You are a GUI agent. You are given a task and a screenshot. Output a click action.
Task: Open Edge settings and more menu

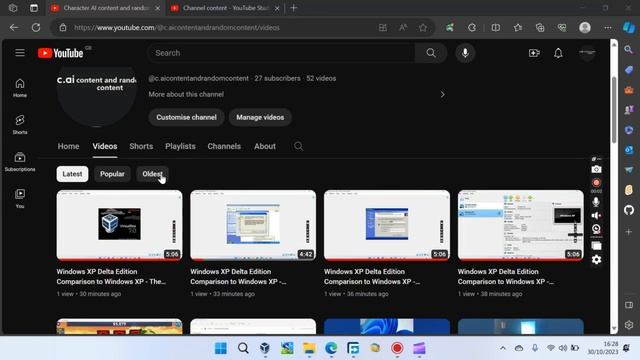pos(608,27)
